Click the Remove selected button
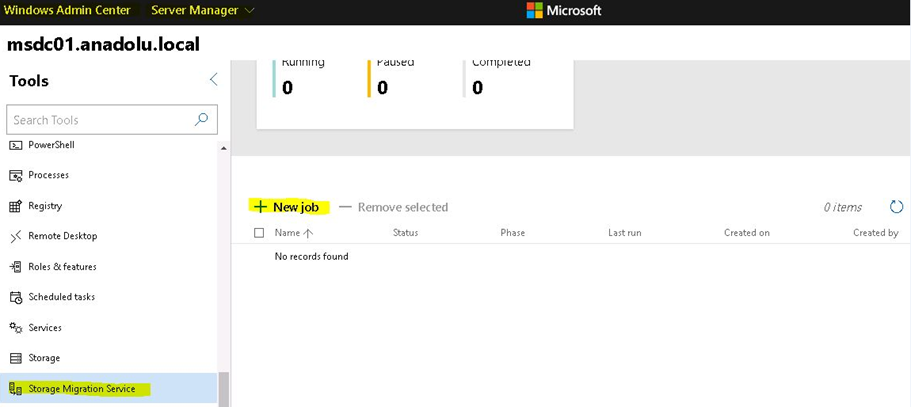 click(x=394, y=207)
